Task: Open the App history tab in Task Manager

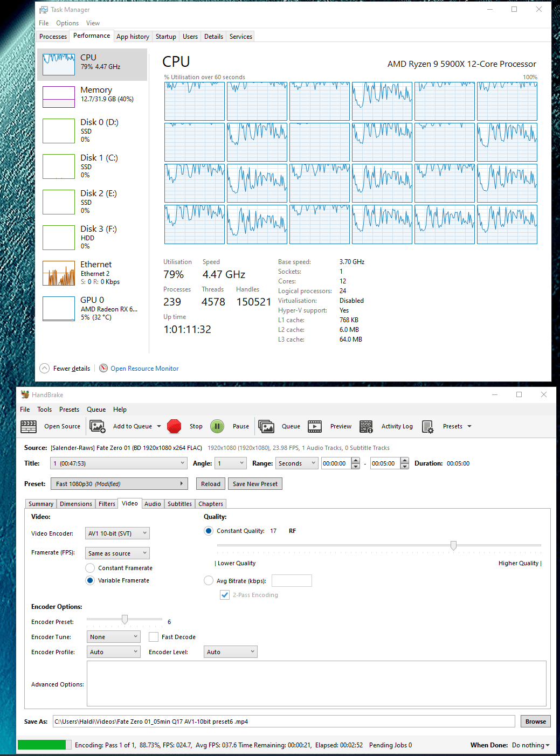Action: 133,36
